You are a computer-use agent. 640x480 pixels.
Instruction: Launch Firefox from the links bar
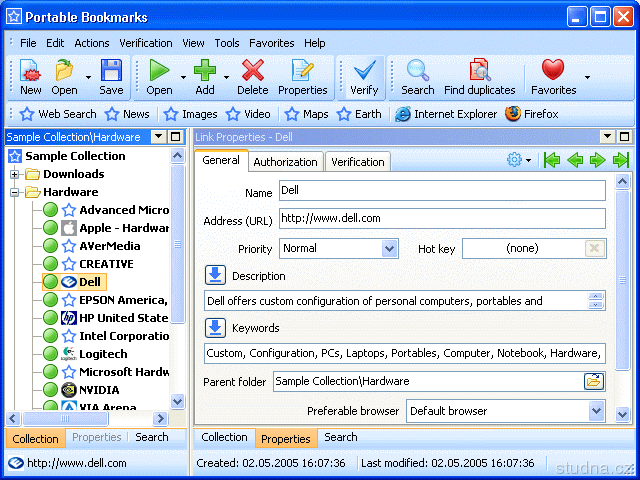(x=532, y=114)
